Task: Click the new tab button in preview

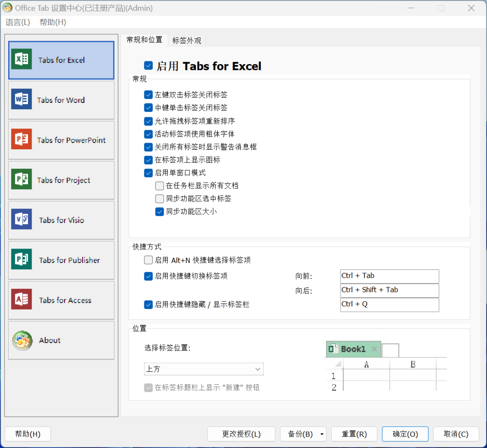Action: [390, 351]
